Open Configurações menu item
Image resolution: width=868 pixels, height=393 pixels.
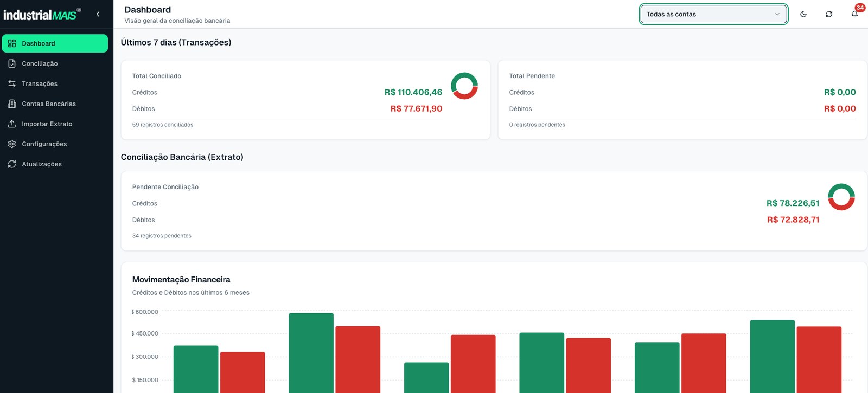[55, 144]
